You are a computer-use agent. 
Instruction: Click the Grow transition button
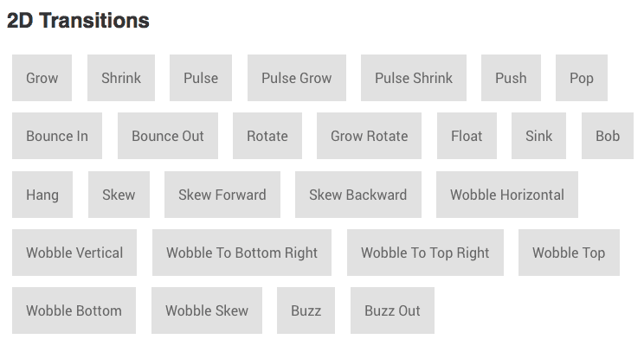tap(42, 78)
